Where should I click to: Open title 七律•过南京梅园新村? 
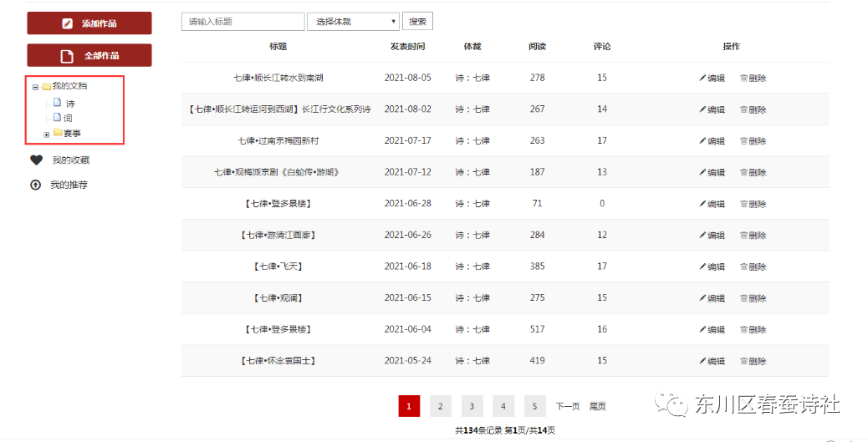point(278,141)
